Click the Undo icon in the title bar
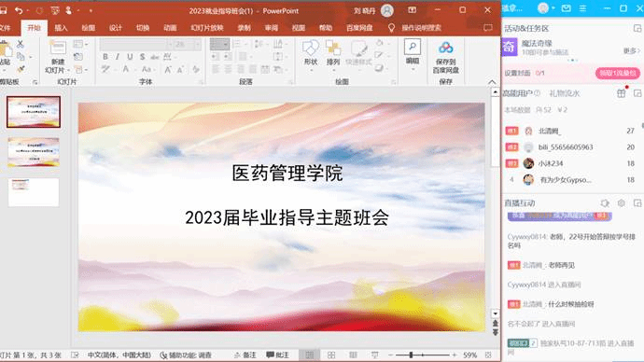 [19, 10]
